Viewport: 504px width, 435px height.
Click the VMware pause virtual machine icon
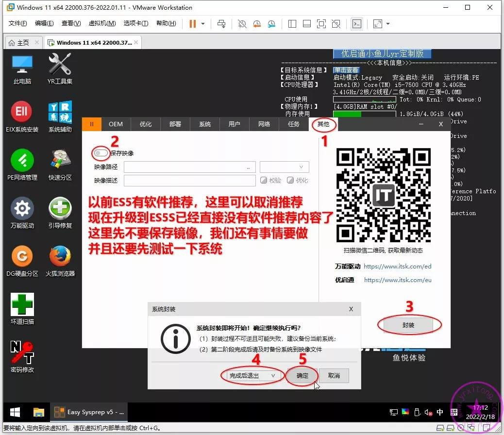point(193,23)
